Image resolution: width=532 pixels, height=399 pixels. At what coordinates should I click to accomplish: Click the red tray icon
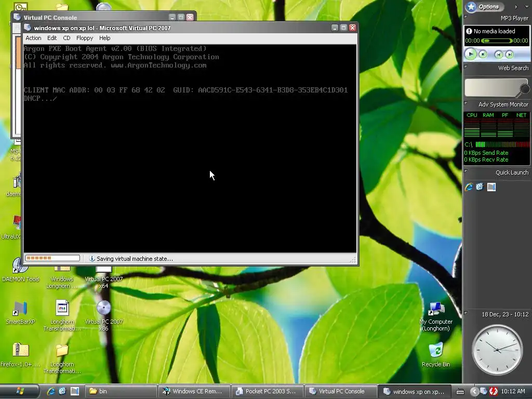point(493,391)
